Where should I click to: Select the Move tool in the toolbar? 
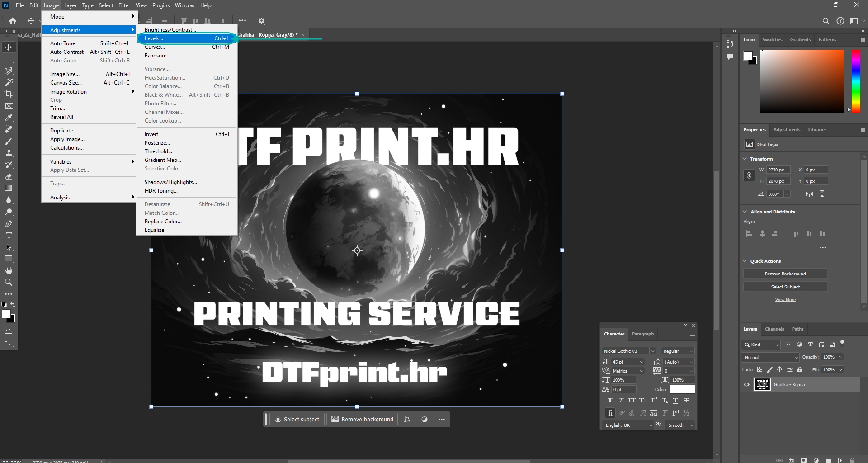point(9,47)
